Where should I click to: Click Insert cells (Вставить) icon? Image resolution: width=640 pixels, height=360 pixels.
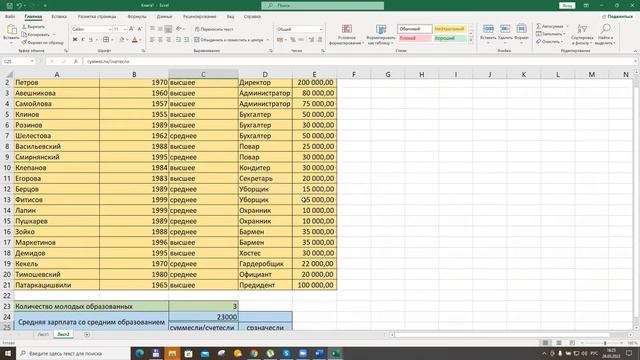pyautogui.click(x=488, y=29)
